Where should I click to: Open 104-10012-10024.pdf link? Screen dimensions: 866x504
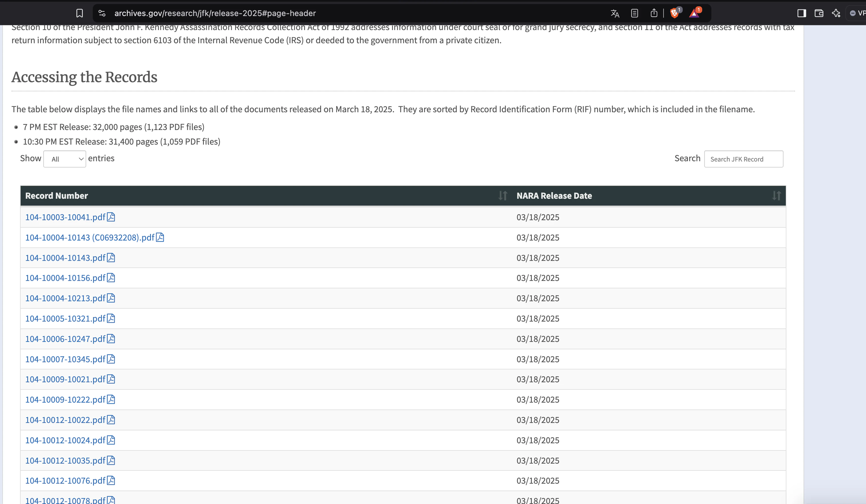tap(65, 440)
